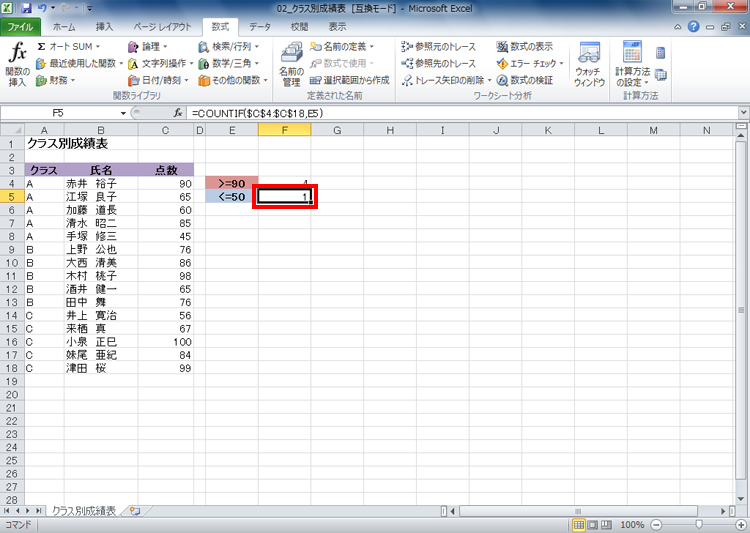Click the Undo arrow in Quick Access Toolbar
Viewport: 750px width, 533px height.
point(42,8)
